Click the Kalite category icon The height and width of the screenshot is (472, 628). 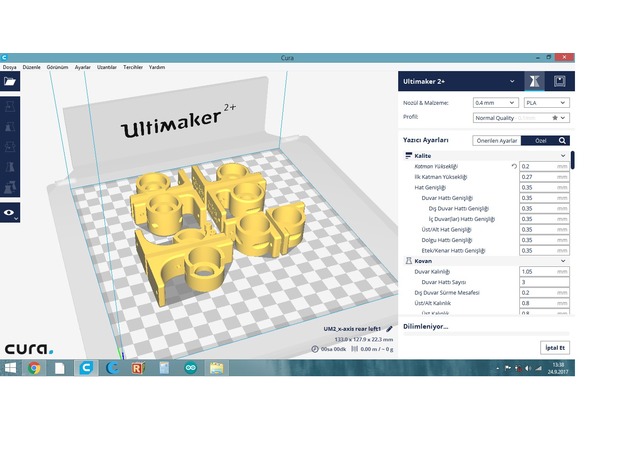(x=409, y=155)
